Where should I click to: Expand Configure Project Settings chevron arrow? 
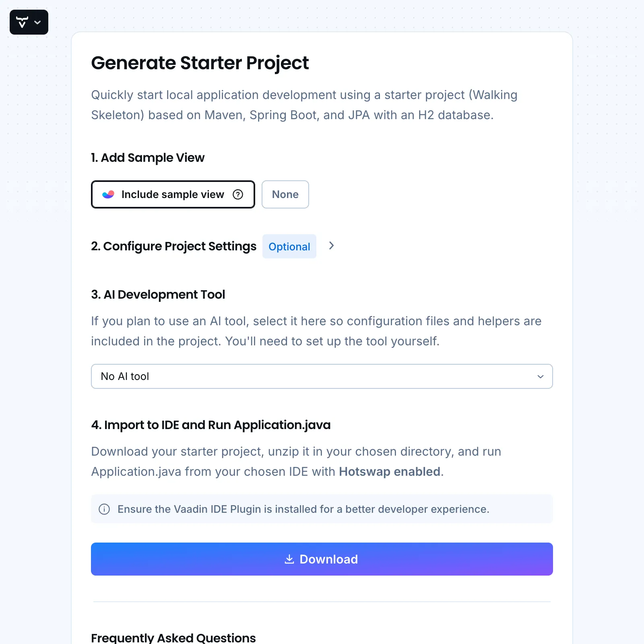331,246
